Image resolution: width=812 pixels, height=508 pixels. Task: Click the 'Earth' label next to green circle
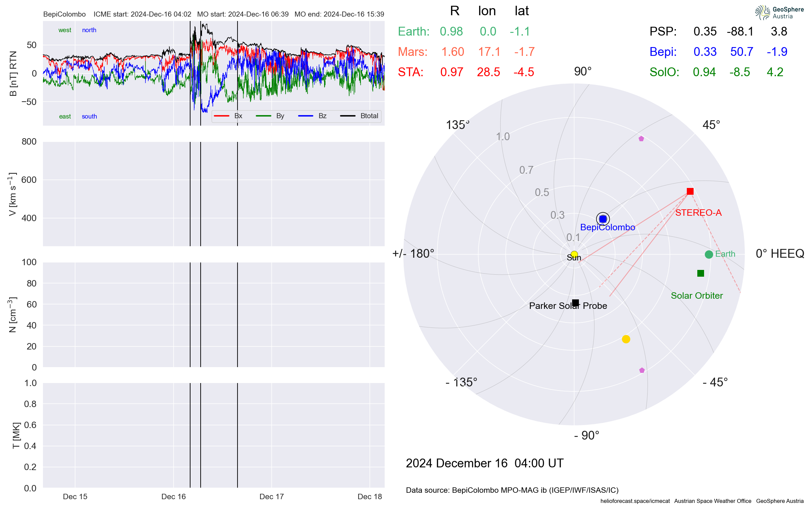725,254
